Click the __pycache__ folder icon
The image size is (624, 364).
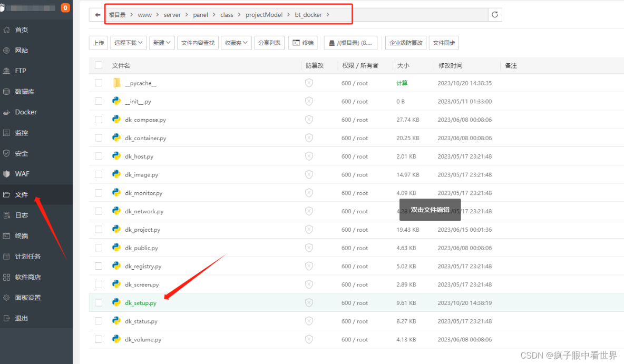tap(116, 83)
